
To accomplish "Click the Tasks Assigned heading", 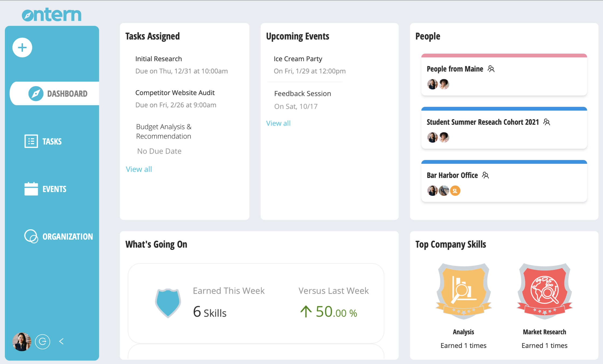I will (153, 36).
